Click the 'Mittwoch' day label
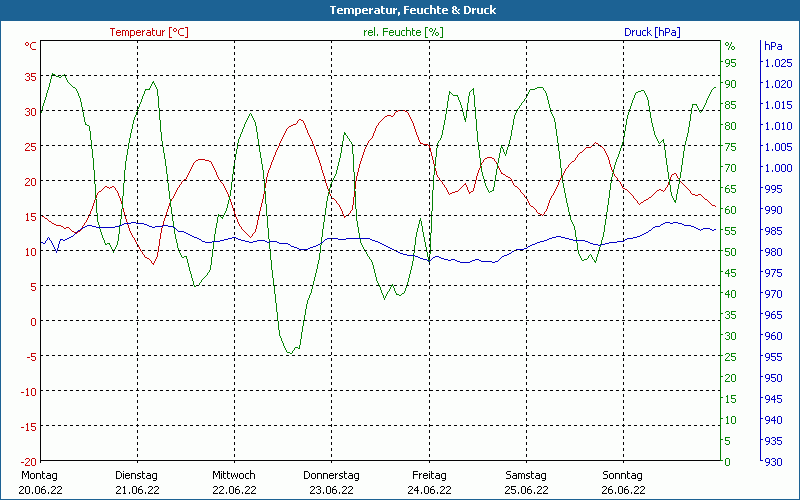The width and height of the screenshot is (800, 500). click(234, 475)
